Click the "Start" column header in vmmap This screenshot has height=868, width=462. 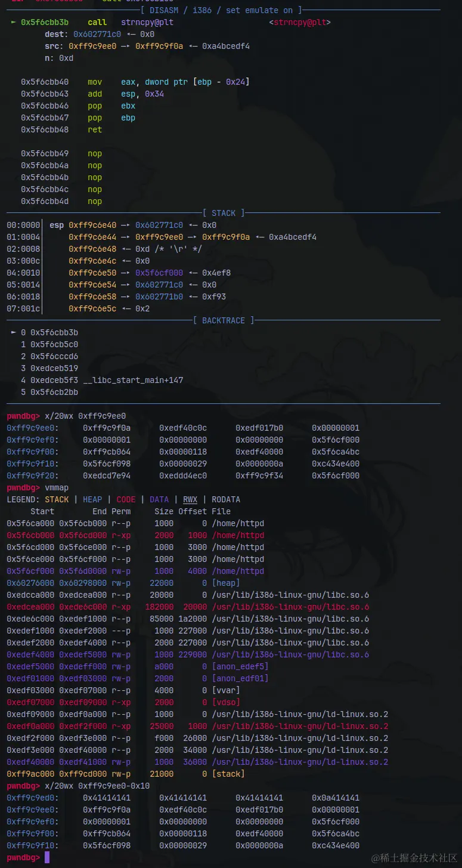[42, 511]
